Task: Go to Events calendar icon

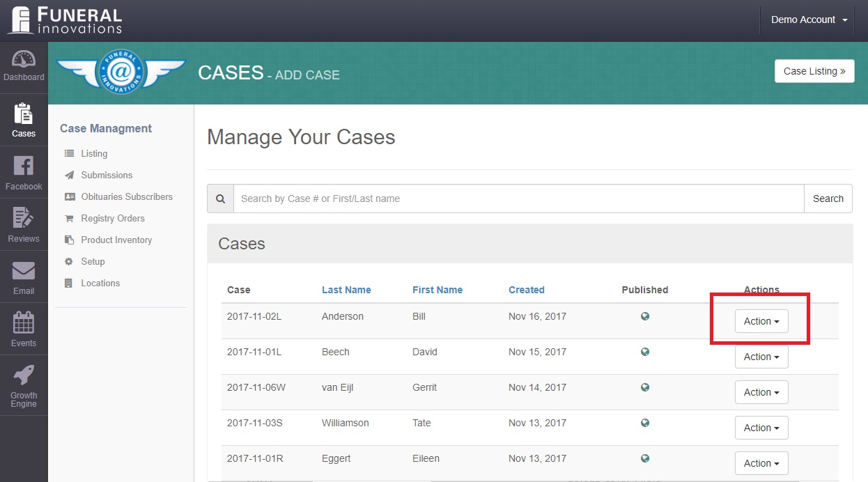Action: [x=24, y=324]
